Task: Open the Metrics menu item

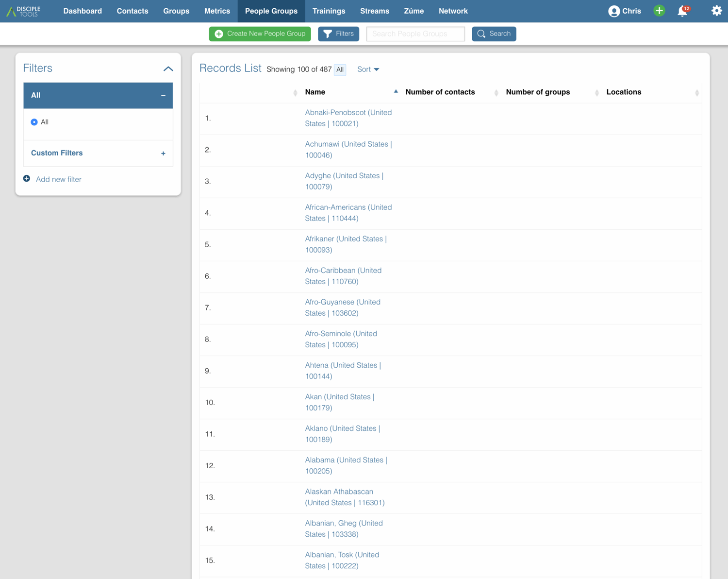Action: pyautogui.click(x=217, y=11)
